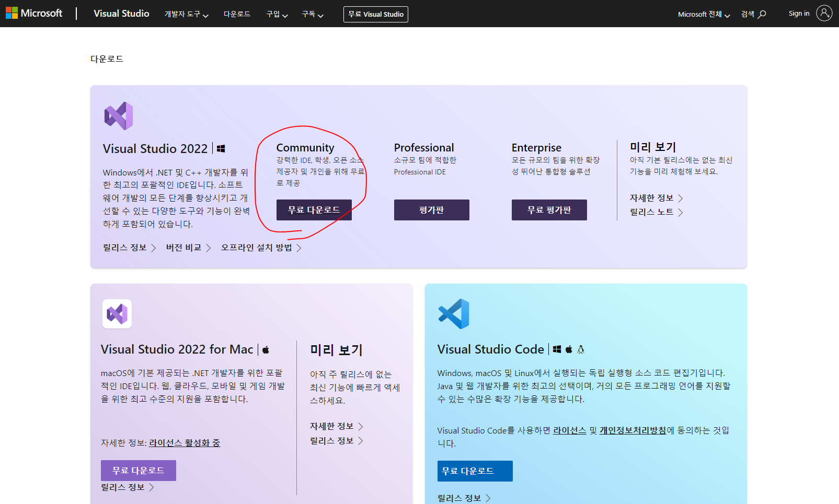
Task: Open 릴리스 정보 link under Visual Studio 2022
Action: click(129, 248)
